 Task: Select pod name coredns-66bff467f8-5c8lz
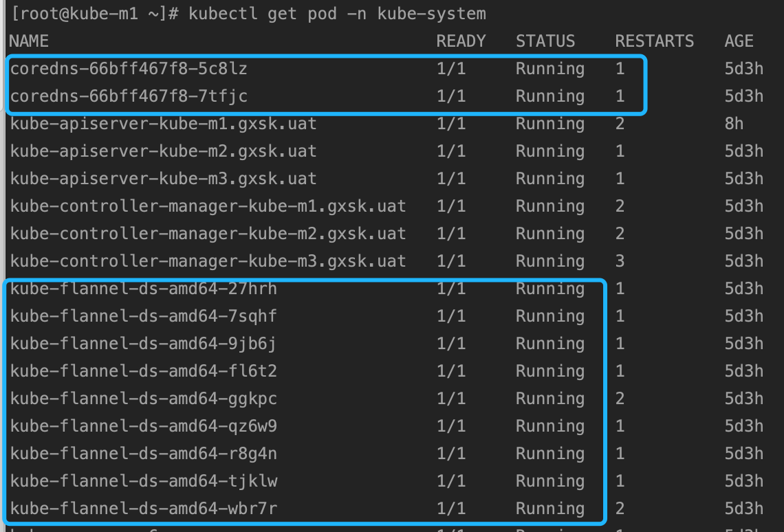click(129, 69)
